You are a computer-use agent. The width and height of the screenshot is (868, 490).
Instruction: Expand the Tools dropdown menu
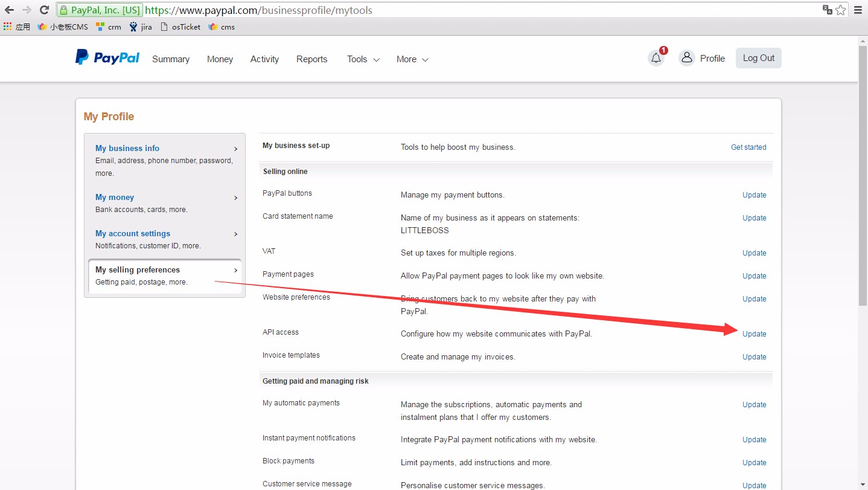(363, 59)
